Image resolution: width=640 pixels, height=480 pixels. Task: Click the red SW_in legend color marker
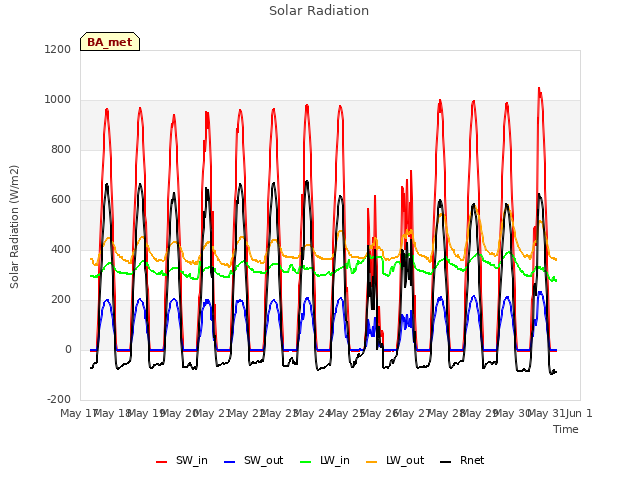click(162, 462)
